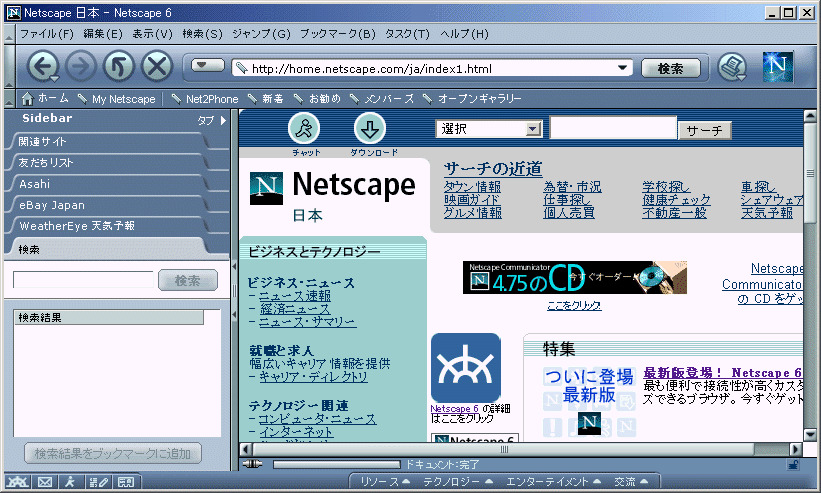Open the ヘルプ(H) menu

click(464, 34)
